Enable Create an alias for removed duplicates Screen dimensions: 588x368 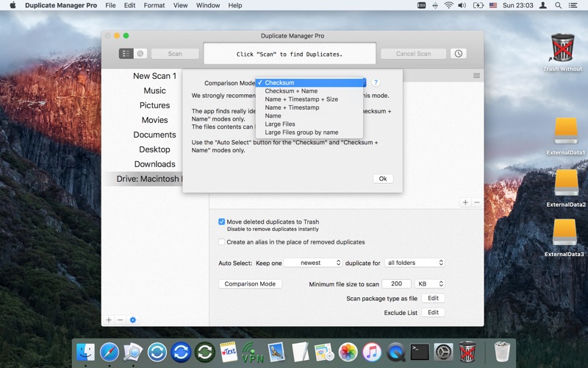(222, 242)
